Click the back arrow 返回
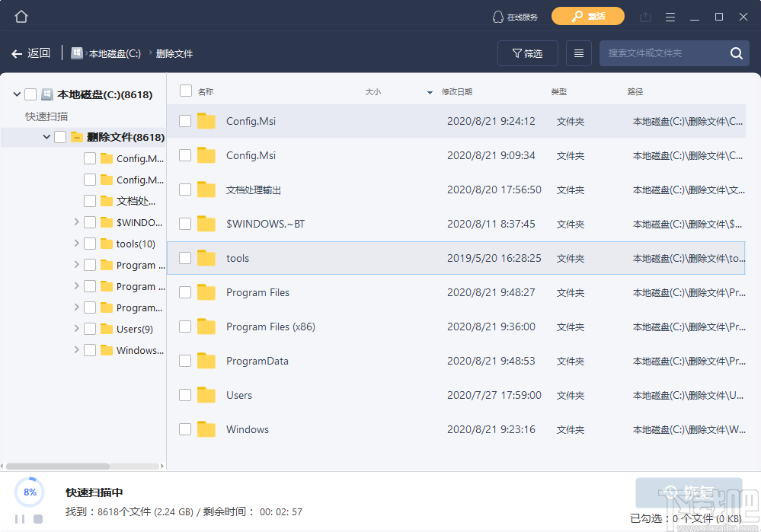The image size is (761, 532). pyautogui.click(x=31, y=53)
